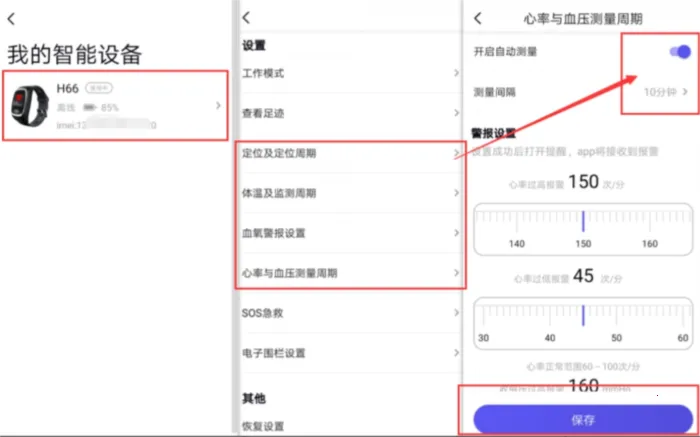
Task: Expand the 查看足迹 entry
Action: [x=350, y=113]
